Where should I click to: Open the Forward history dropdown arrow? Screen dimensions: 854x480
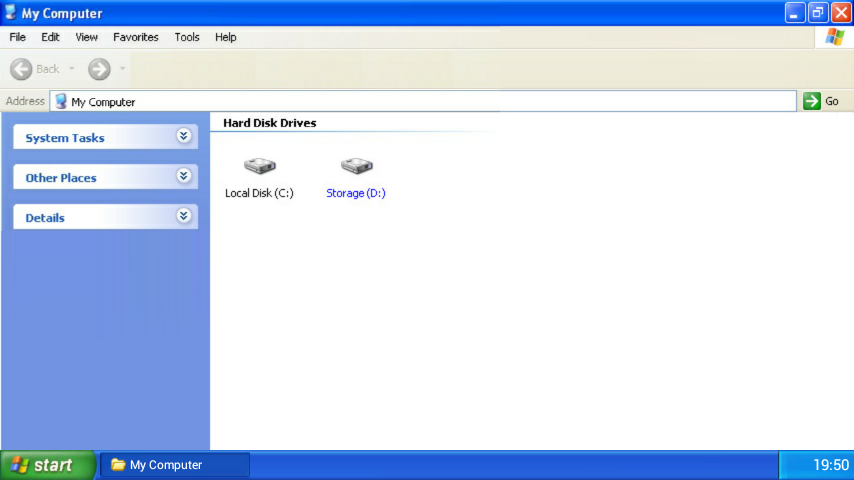[123, 69]
